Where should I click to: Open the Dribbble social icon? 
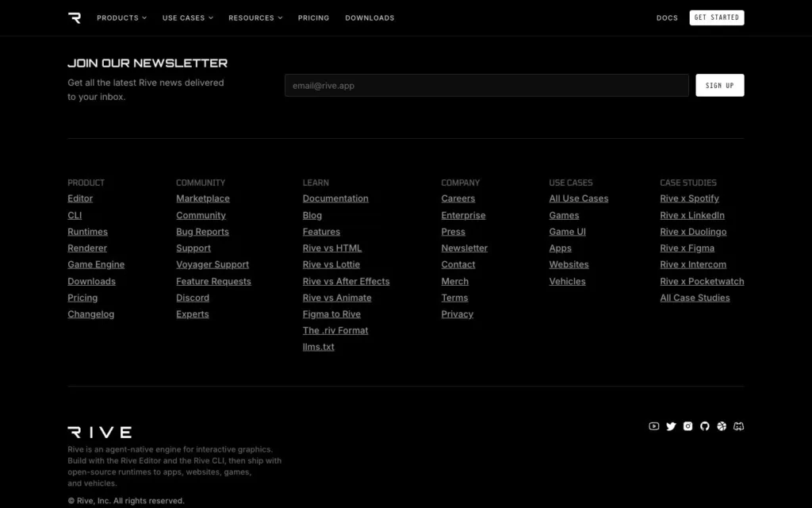pyautogui.click(x=722, y=426)
